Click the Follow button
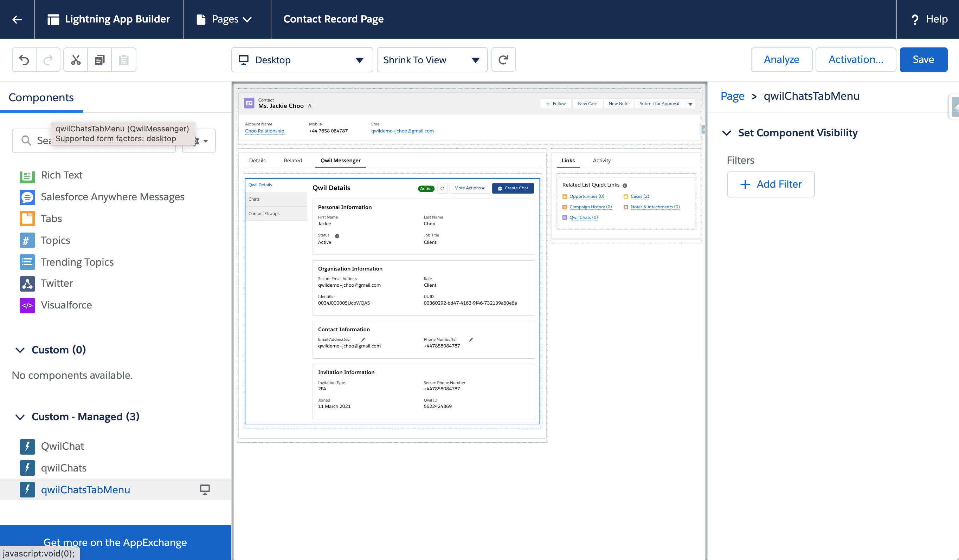Image resolution: width=959 pixels, height=560 pixels. [x=556, y=104]
